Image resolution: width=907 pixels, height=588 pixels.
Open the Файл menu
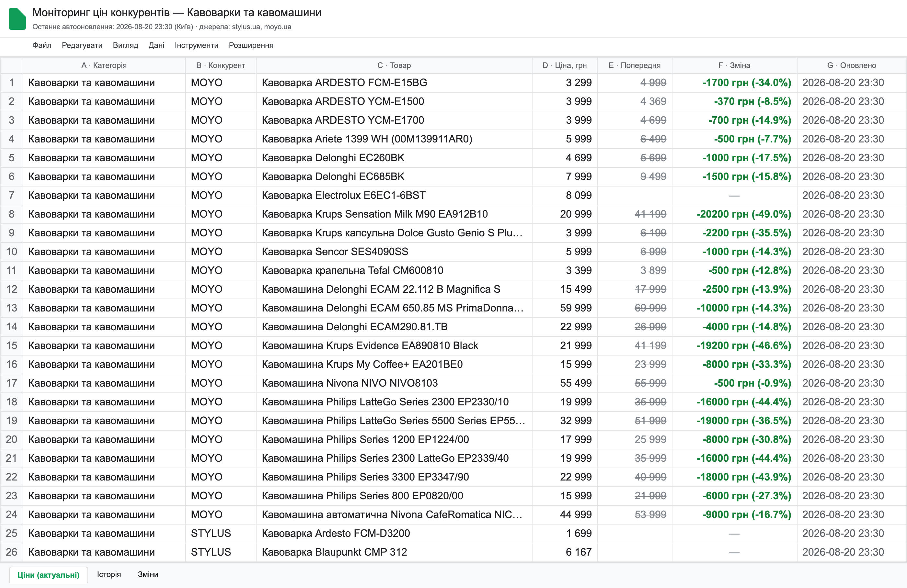click(x=41, y=45)
